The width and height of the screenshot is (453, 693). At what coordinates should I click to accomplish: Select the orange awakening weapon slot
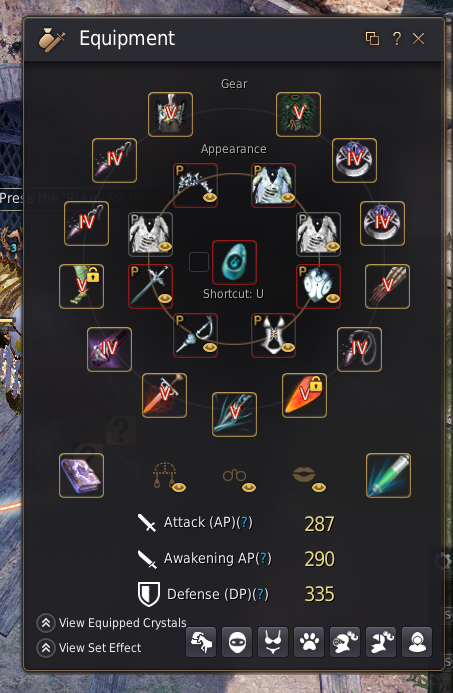(x=305, y=396)
